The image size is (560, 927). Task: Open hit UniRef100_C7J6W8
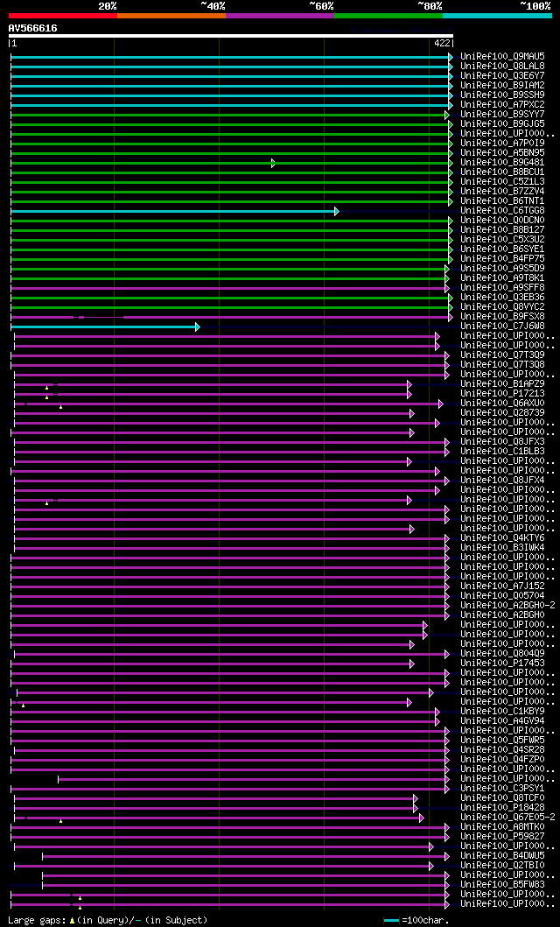(x=503, y=327)
